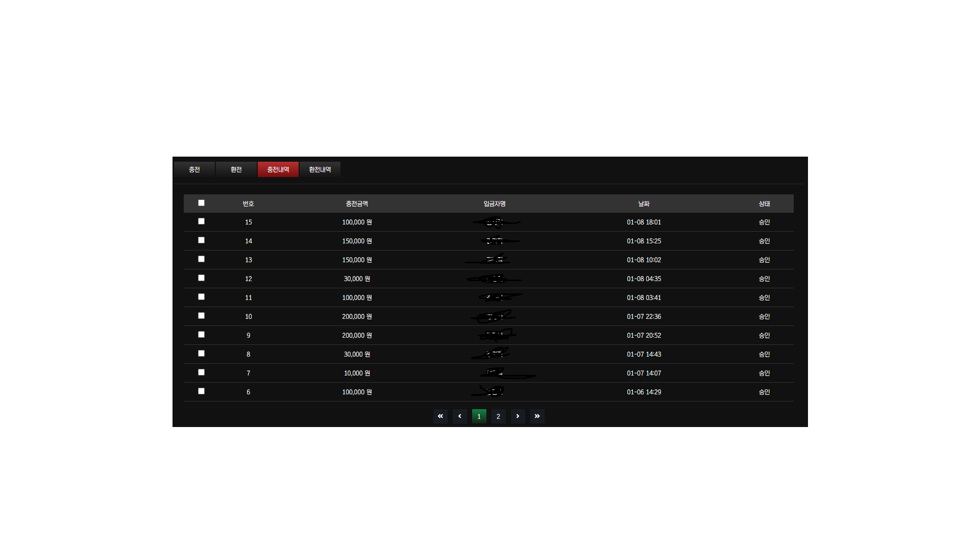The height and width of the screenshot is (551, 980).
Task: Click the 100,000 원 amount in row 15
Action: pos(357,222)
